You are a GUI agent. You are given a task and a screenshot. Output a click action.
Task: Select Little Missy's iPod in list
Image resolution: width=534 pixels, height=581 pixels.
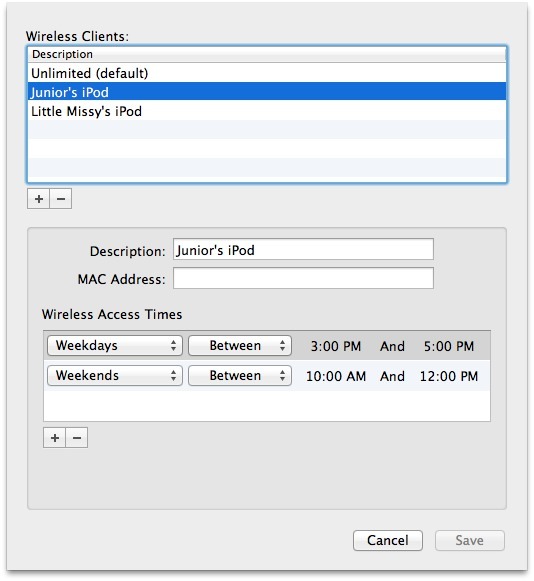267,111
